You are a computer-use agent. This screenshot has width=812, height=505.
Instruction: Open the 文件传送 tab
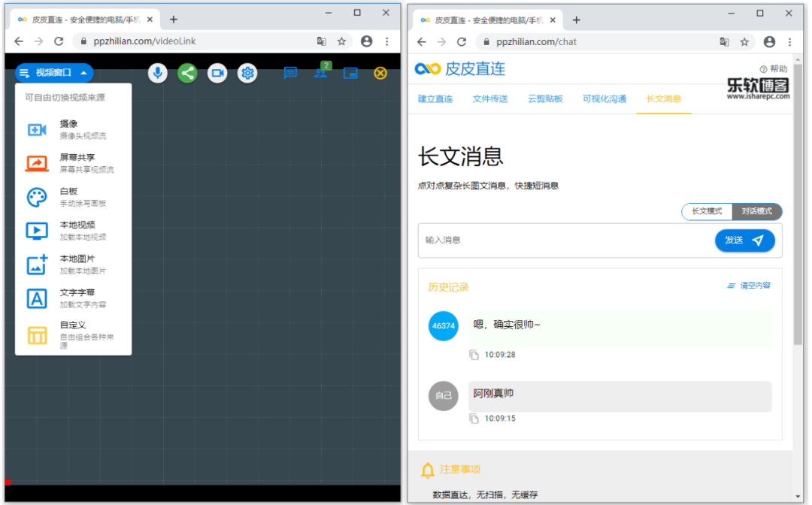pos(490,99)
